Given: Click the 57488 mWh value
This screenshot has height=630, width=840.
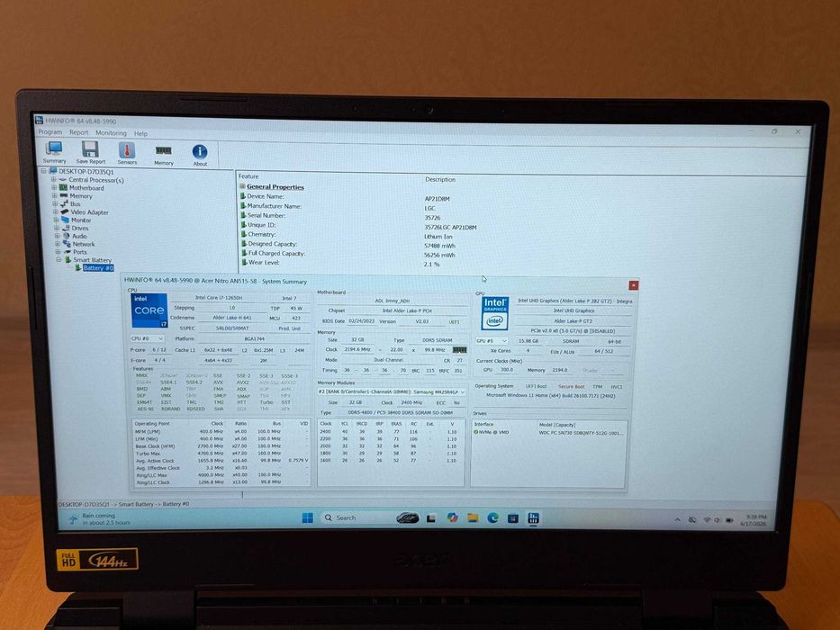Looking at the screenshot, I should pos(439,246).
